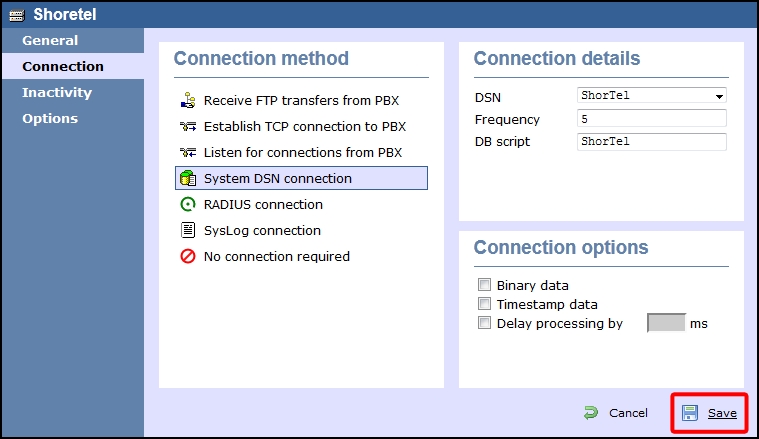Click the SysLog document icon
Viewport: 759px width, 439px height.
click(x=188, y=230)
